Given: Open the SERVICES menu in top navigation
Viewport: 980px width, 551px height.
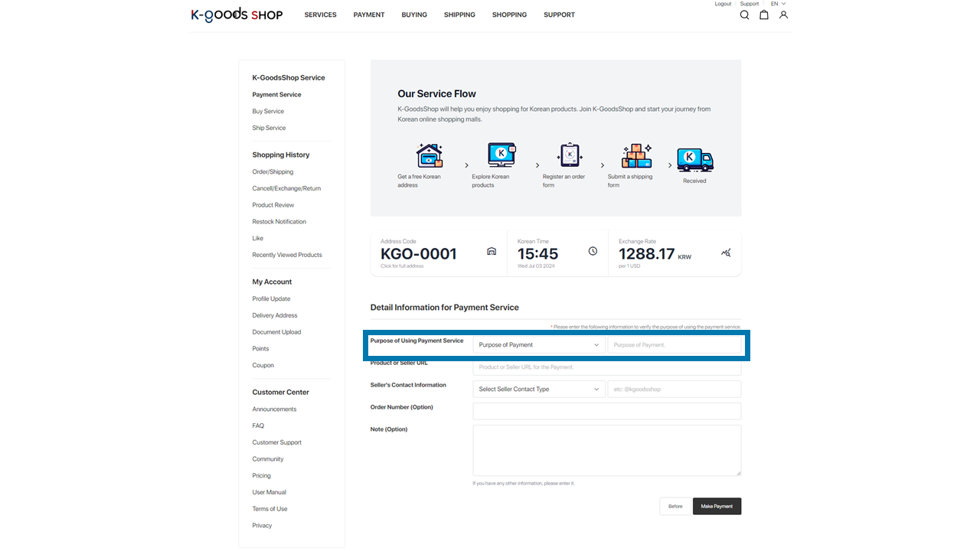Looking at the screenshot, I should coord(320,15).
